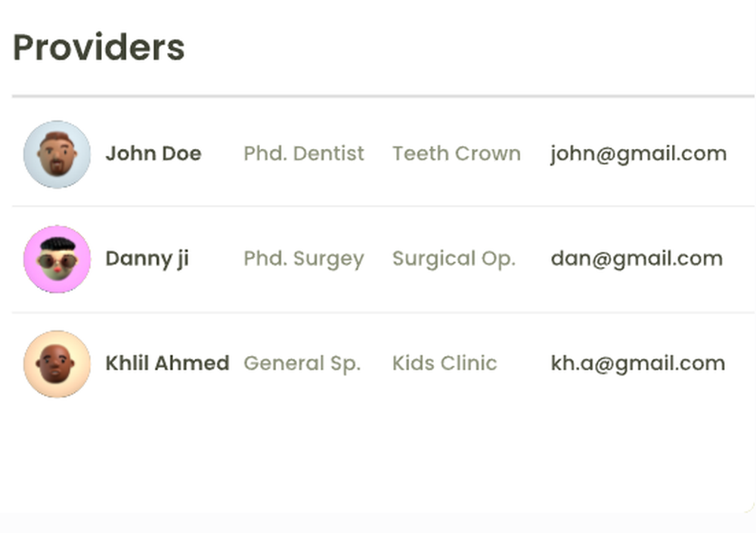Viewport: 756px width, 533px height.
Task: Select the John Doe provider name
Action: 153,153
